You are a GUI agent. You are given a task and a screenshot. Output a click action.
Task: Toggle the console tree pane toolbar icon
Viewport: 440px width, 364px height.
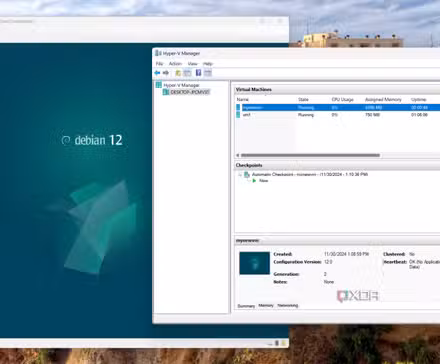click(x=187, y=73)
